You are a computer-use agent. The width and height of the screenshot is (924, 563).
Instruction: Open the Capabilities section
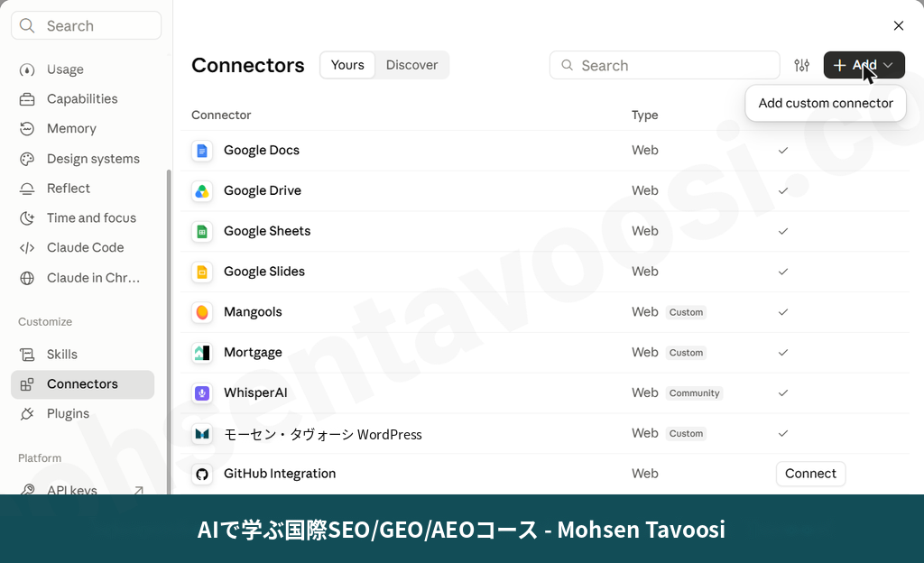coord(82,99)
